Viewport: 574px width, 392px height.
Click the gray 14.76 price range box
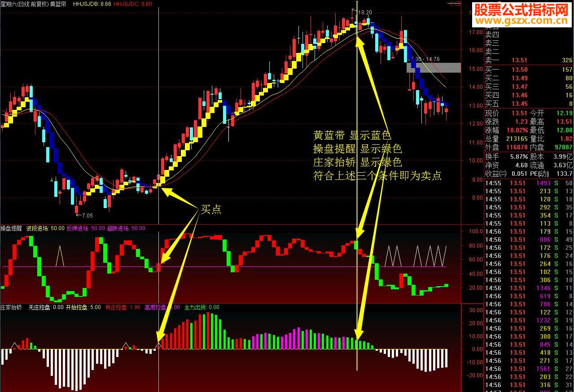[x=434, y=68]
